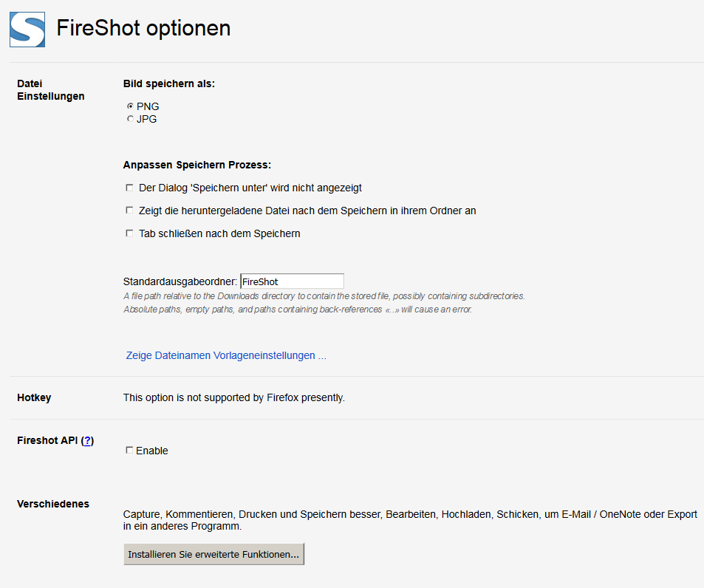Screen dimensions: 704x588
Task: Click into the Standardausgabeordner text field
Action: 293,281
